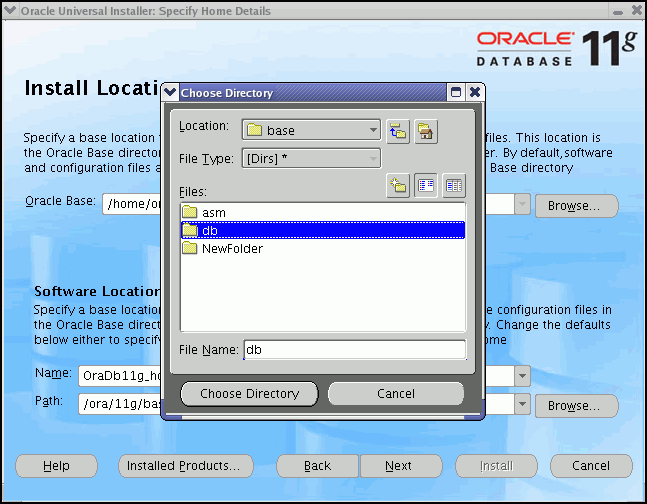Minimize the Oracle Universal Installer window
The image size is (647, 504).
pos(618,12)
